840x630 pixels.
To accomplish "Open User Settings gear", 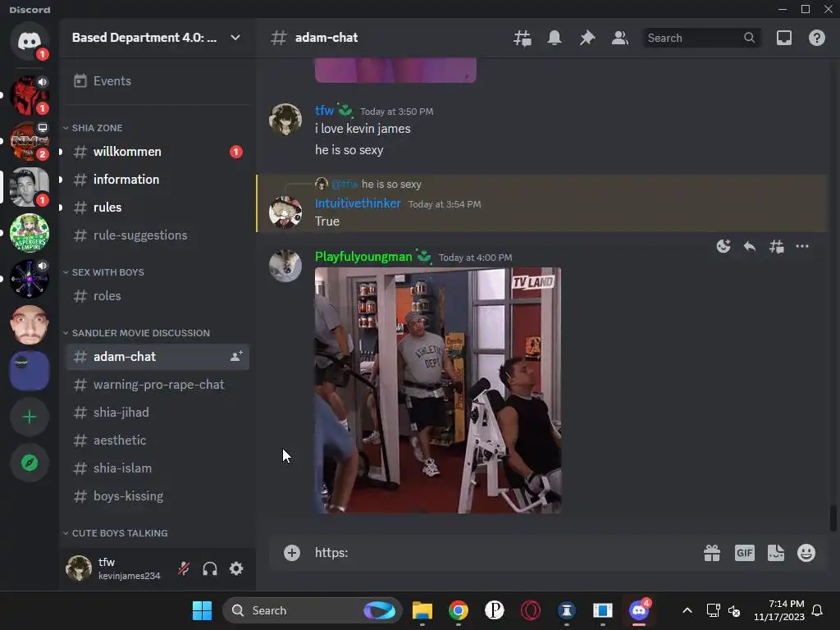I will (x=236, y=568).
